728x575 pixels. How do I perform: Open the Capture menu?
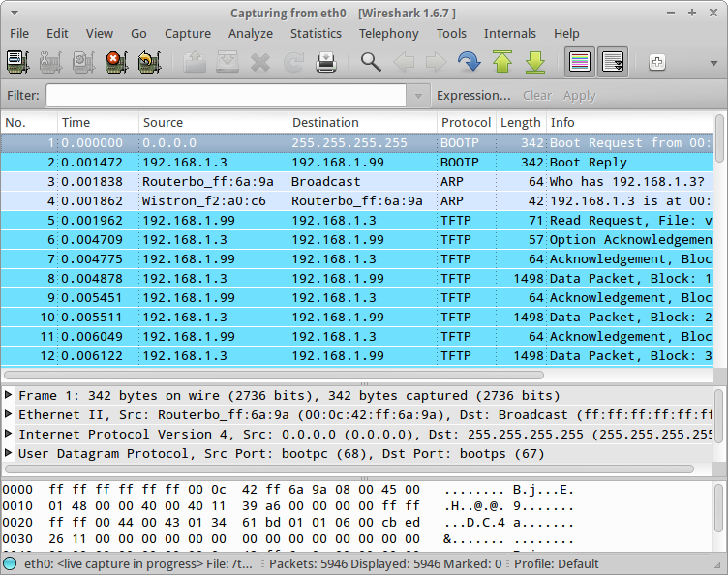(x=188, y=34)
